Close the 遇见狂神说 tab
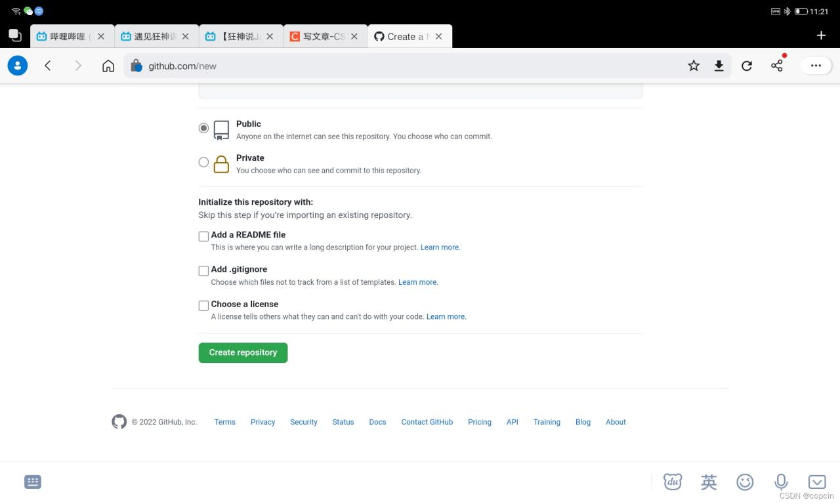This screenshot has height=504, width=840. pos(186,37)
